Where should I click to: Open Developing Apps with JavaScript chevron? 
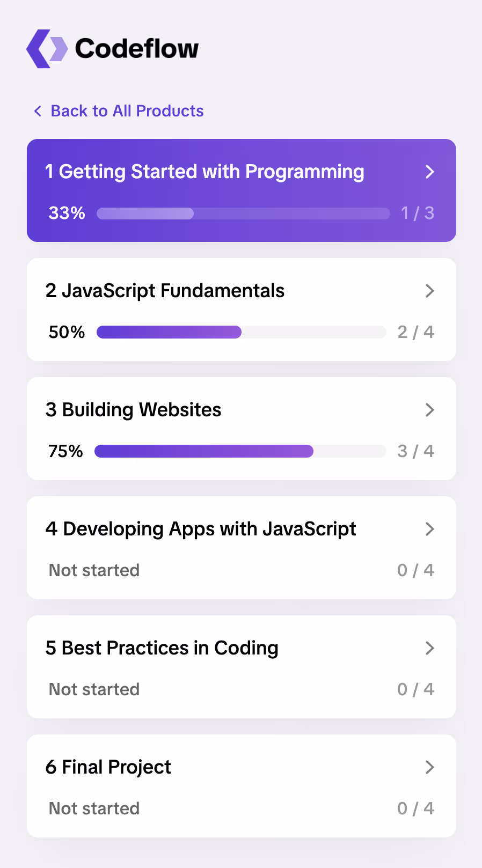point(429,529)
